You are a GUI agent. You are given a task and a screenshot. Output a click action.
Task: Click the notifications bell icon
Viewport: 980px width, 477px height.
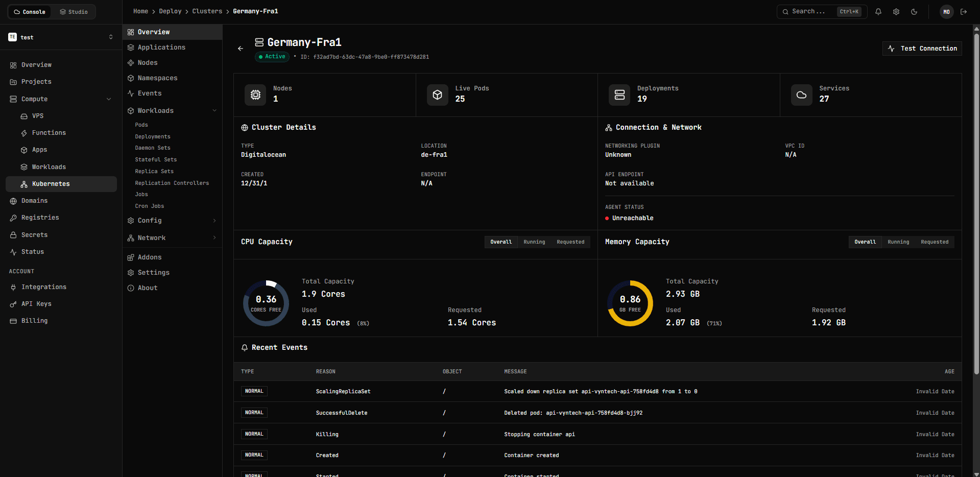(x=878, y=12)
